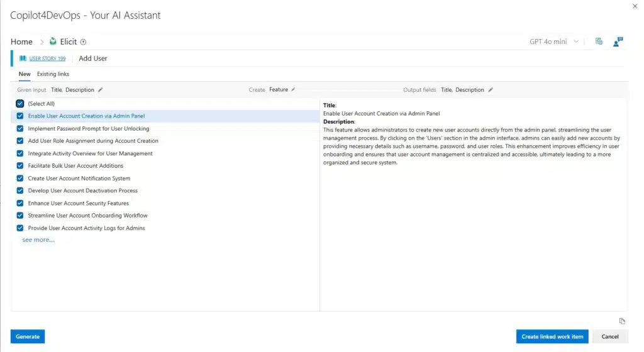The width and height of the screenshot is (644, 352).
Task: Click the user story book icon
Action: coord(23,58)
